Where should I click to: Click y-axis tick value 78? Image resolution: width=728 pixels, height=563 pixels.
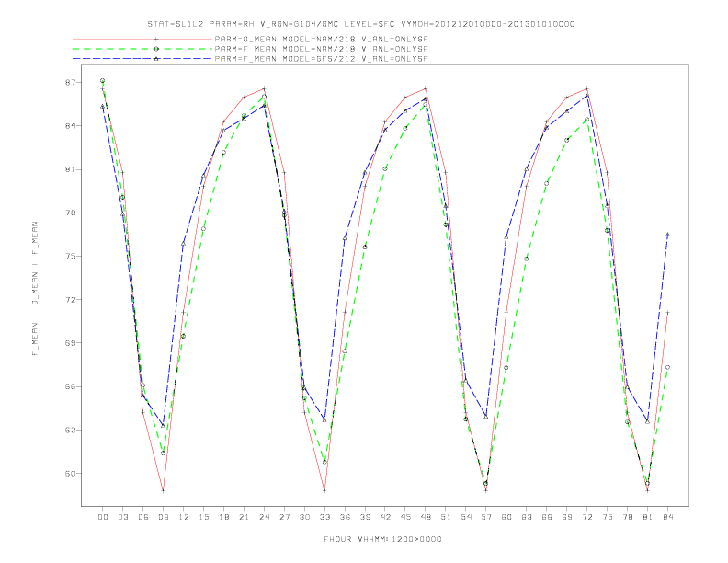[x=69, y=213]
